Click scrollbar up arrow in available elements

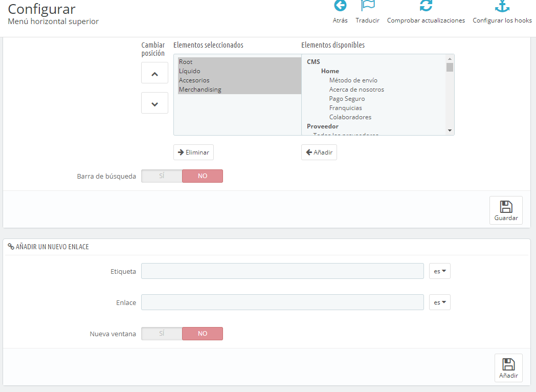coord(450,59)
